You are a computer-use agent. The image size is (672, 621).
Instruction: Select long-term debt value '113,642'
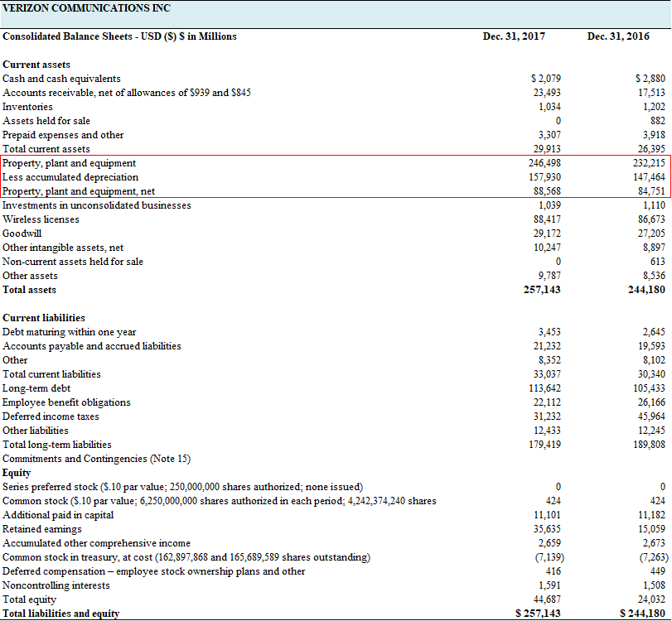click(x=544, y=389)
